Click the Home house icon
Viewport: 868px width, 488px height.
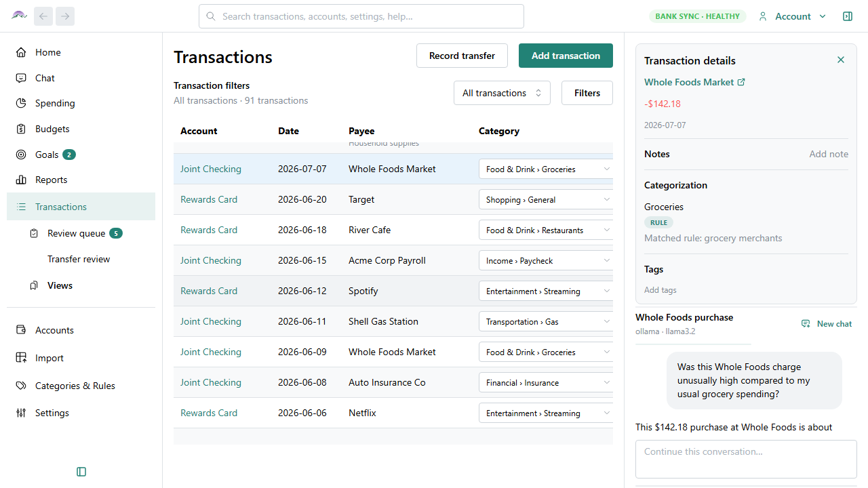(21, 52)
